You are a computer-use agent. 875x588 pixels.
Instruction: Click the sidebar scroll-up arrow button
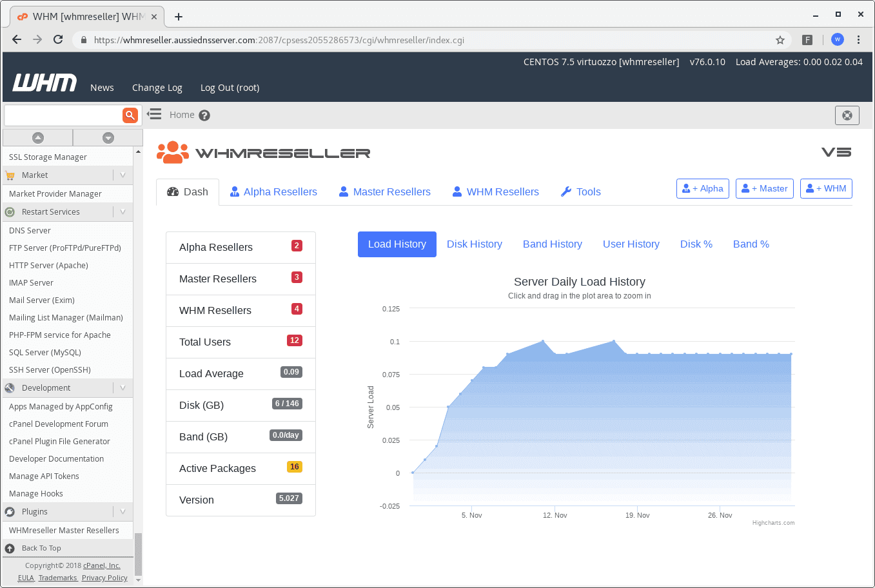[38, 137]
